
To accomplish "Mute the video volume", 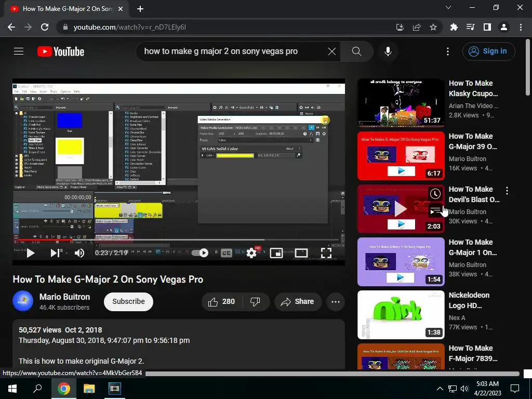I will tap(79, 253).
